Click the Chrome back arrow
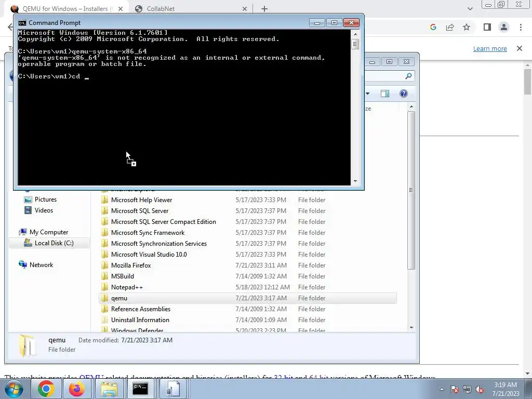 [x=10, y=27]
